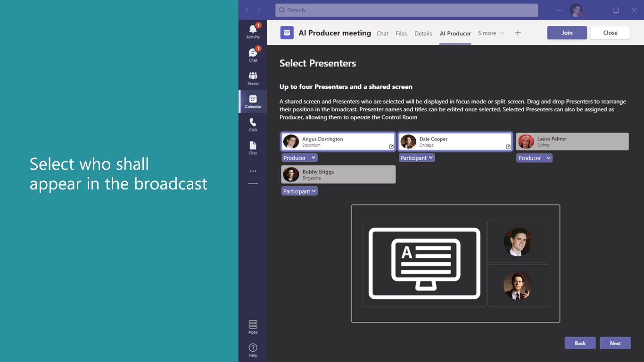Switch to the Details tab

[423, 33]
